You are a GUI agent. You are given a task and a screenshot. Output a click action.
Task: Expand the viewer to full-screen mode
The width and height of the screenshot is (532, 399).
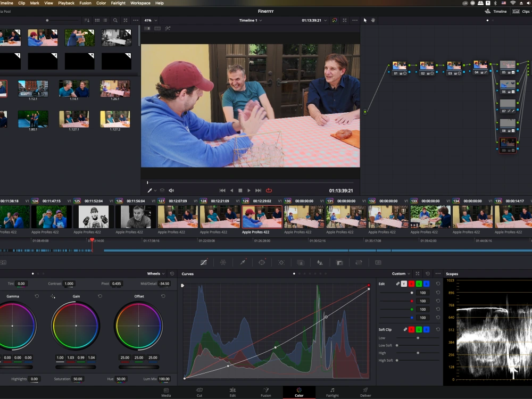click(x=345, y=20)
